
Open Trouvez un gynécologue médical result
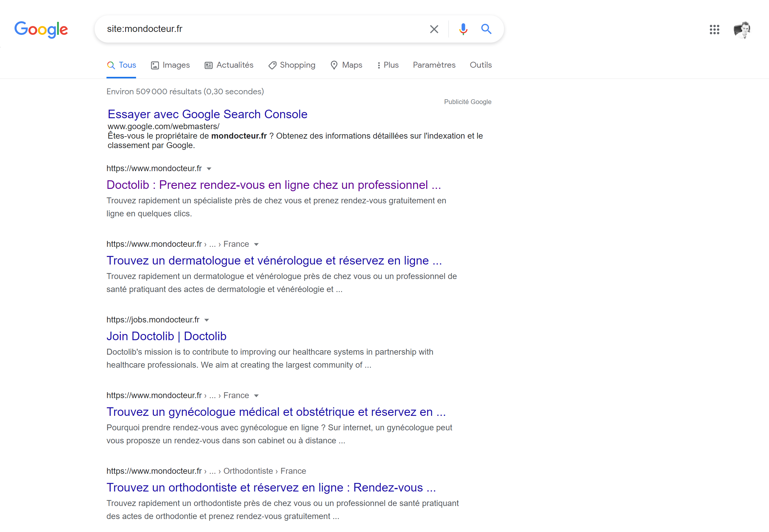tap(276, 412)
